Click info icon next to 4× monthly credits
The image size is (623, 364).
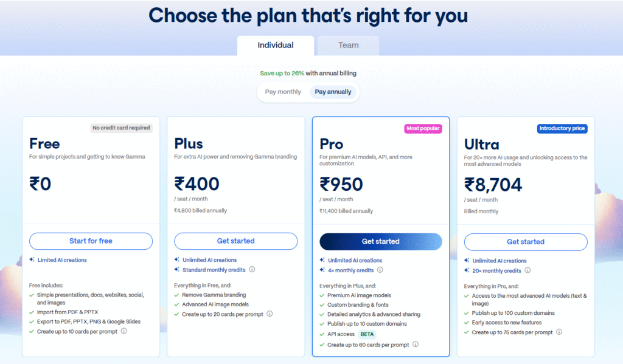click(x=380, y=270)
